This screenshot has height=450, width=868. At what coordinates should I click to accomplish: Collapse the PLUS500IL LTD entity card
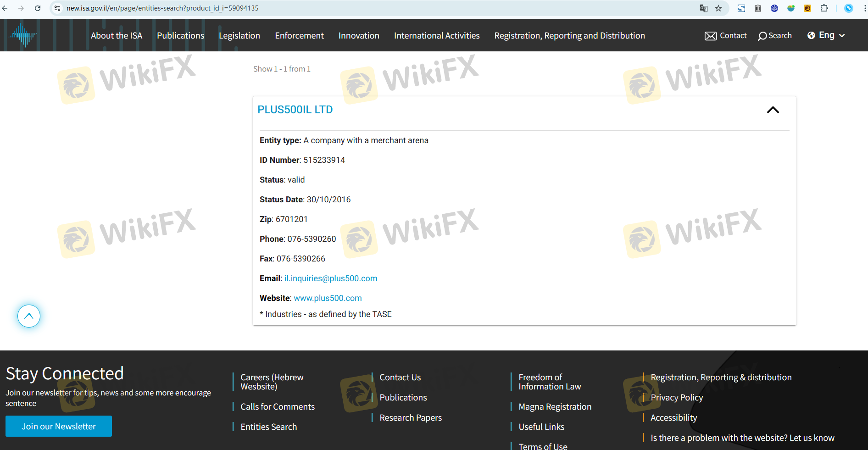coord(773,110)
